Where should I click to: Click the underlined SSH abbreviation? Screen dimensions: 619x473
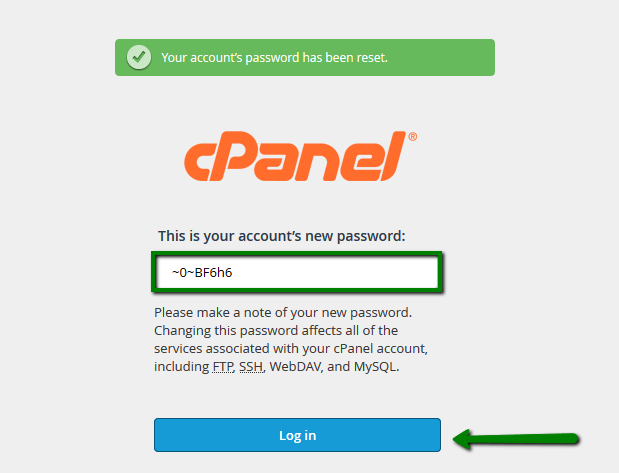click(250, 366)
